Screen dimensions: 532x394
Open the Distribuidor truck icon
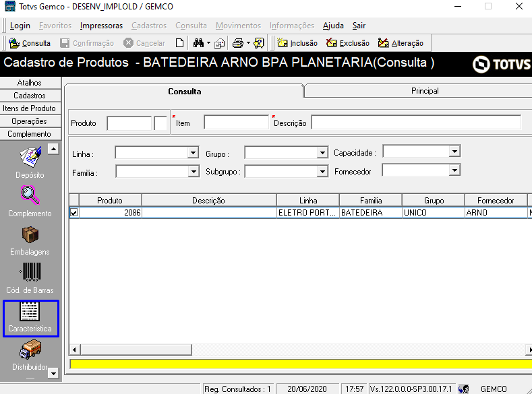point(30,350)
